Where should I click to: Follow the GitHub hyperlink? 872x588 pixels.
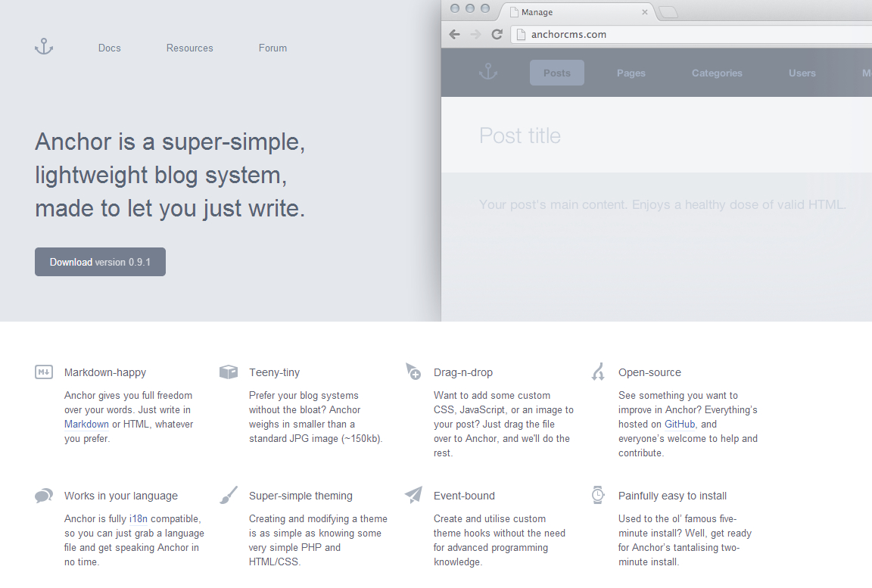click(680, 424)
